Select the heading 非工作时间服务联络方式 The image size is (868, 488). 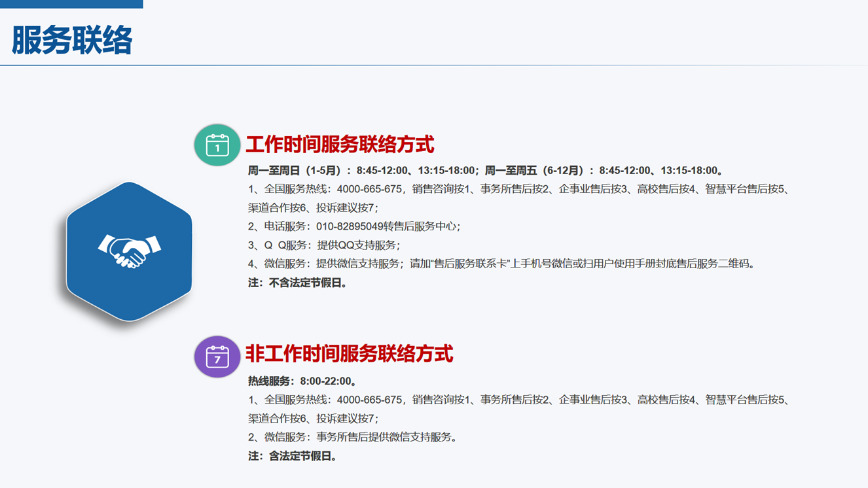coord(350,354)
